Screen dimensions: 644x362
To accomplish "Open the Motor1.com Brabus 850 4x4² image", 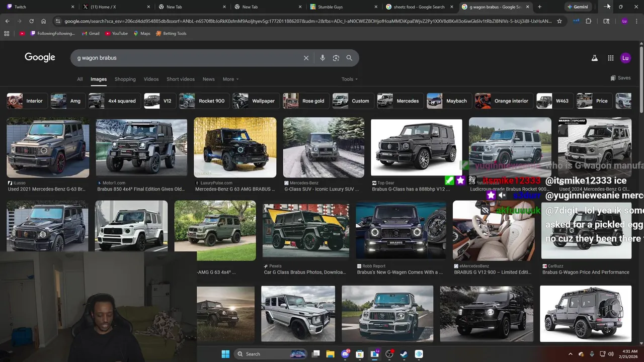I will tap(141, 147).
